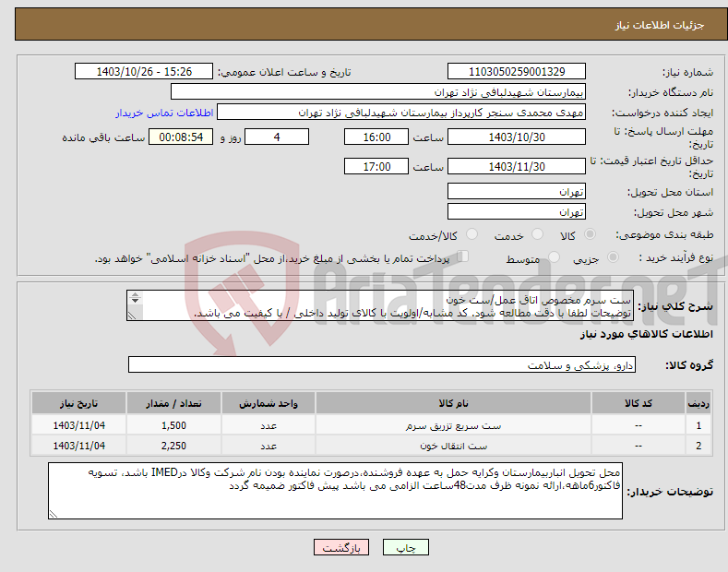Click the تعداد / مقدار column header
Image resolution: width=728 pixels, height=572 pixels.
(x=173, y=403)
